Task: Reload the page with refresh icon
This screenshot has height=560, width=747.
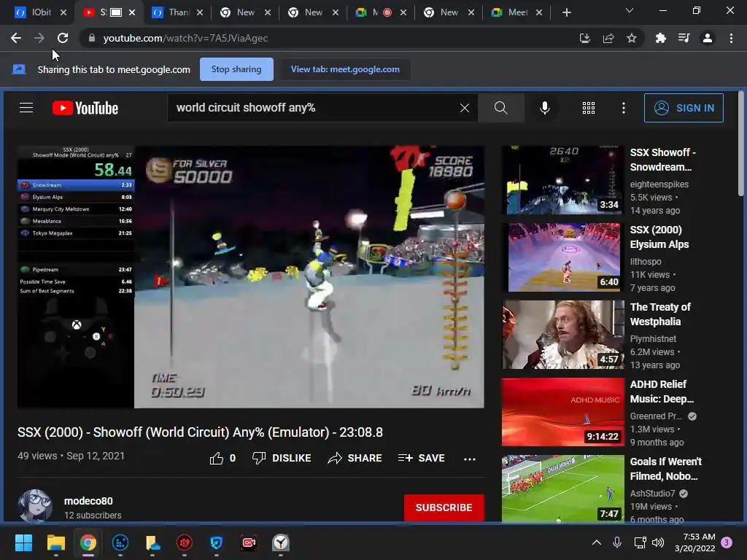Action: tap(63, 38)
